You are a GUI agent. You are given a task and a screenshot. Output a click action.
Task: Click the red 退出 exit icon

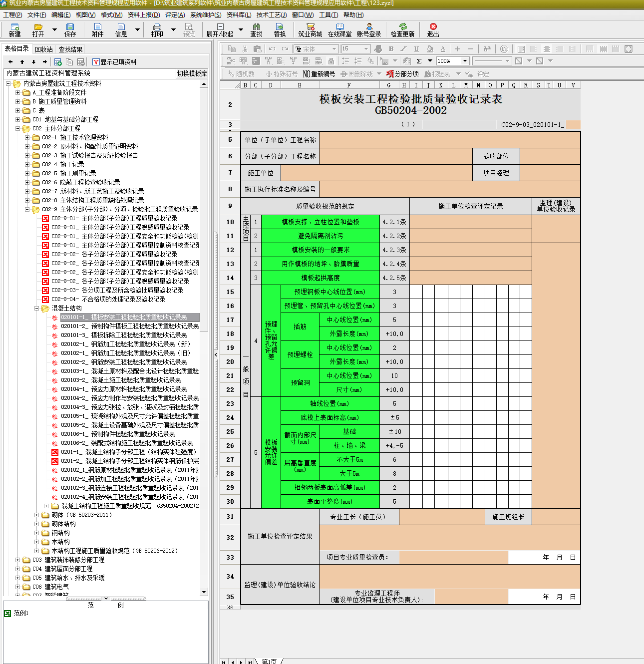pos(433,30)
